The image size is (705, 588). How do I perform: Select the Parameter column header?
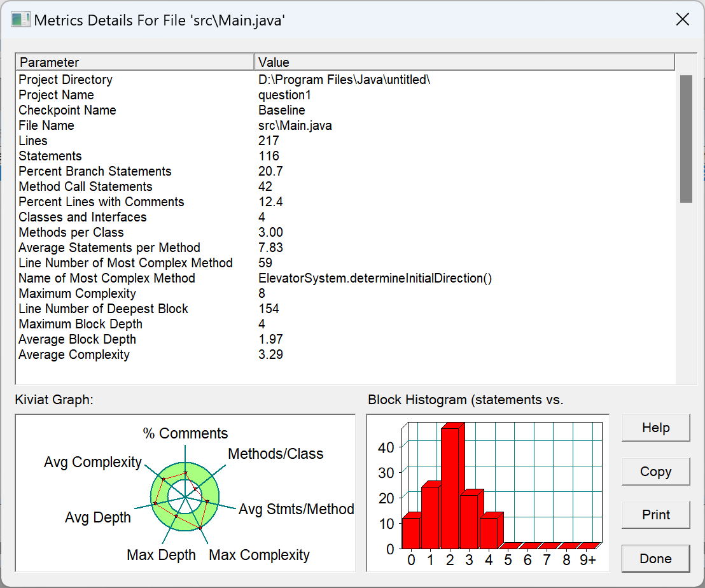click(135, 62)
